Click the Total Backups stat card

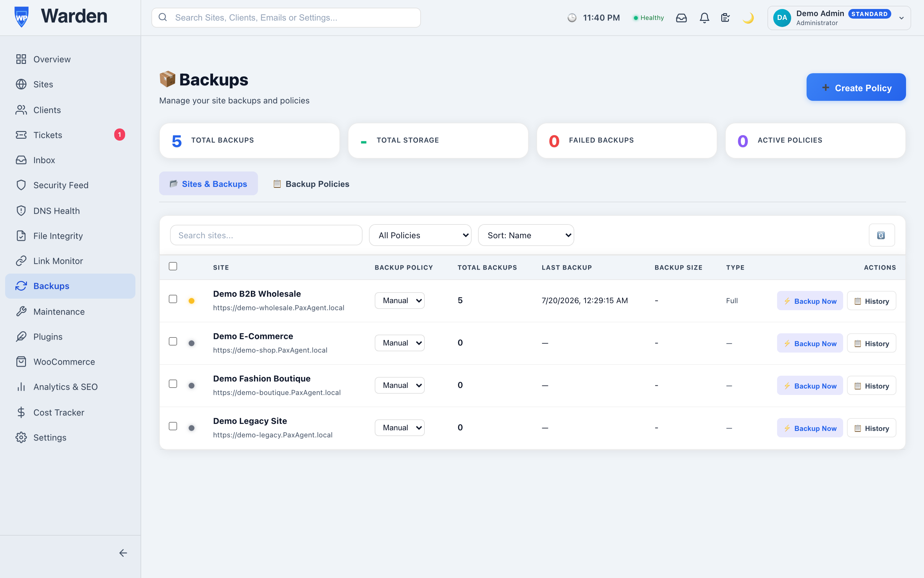pyautogui.click(x=249, y=140)
